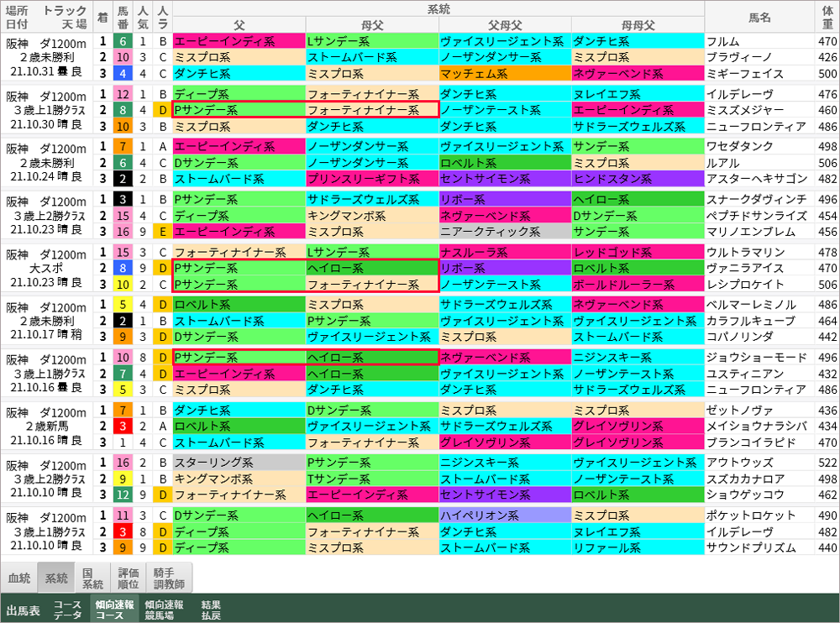Click horse name メイショウナラシバ
This screenshot has height=623, width=840.
(x=757, y=427)
